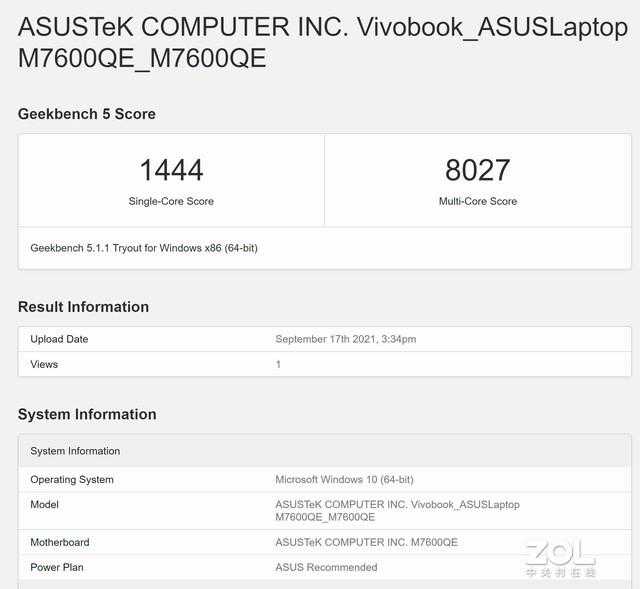This screenshot has width=640, height=589.
Task: Click the System Information section heading
Action: [87, 414]
